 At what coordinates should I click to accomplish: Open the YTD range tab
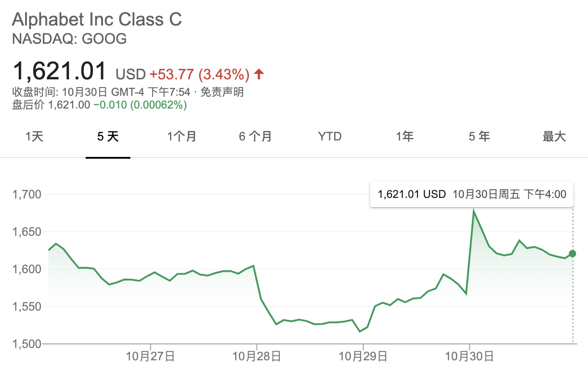[330, 136]
